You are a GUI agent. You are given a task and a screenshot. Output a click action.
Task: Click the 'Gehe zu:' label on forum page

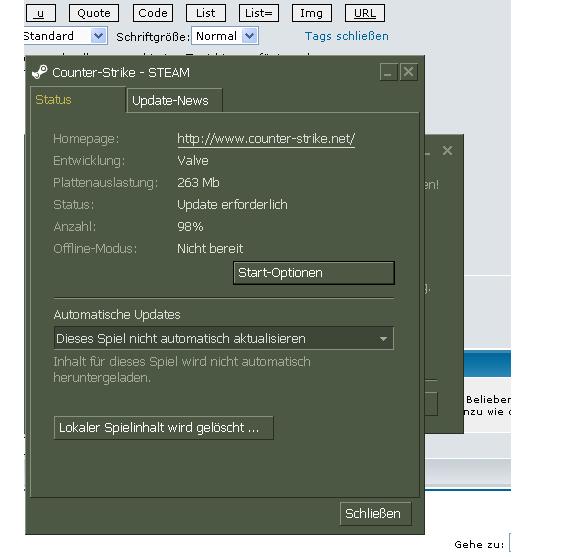pyautogui.click(x=479, y=545)
